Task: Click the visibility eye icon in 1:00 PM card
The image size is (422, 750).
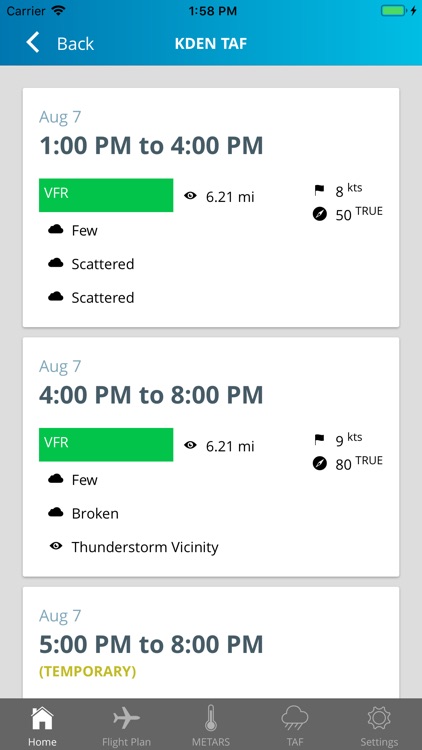Action: tap(190, 195)
